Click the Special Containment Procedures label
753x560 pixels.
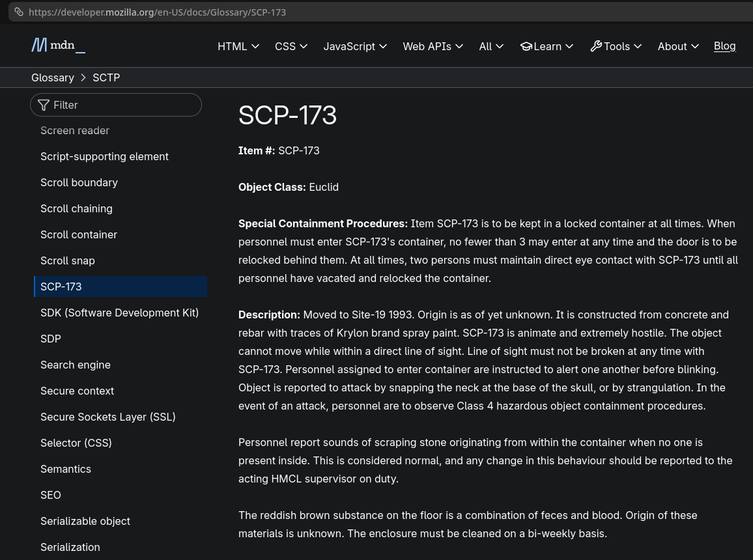[x=323, y=223]
